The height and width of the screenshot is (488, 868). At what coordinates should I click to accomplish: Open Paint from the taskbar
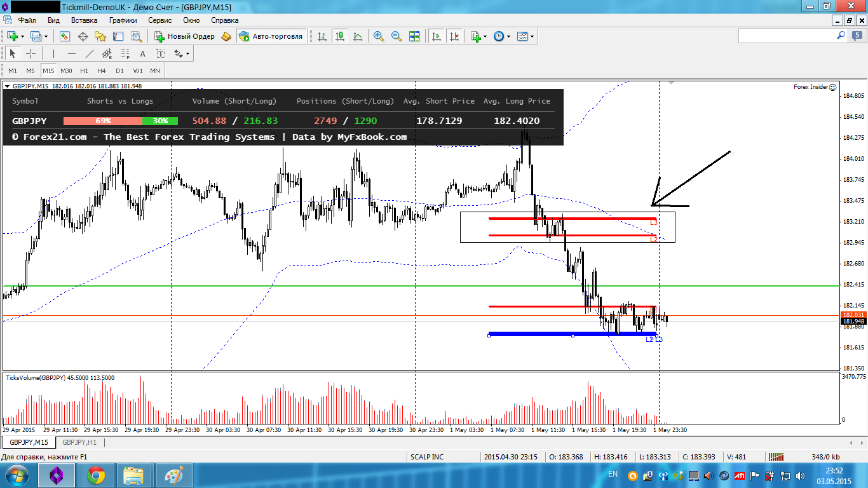click(x=173, y=475)
